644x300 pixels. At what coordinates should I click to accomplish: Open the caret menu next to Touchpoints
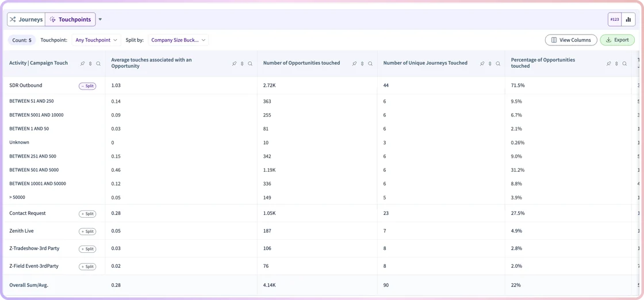coord(100,20)
